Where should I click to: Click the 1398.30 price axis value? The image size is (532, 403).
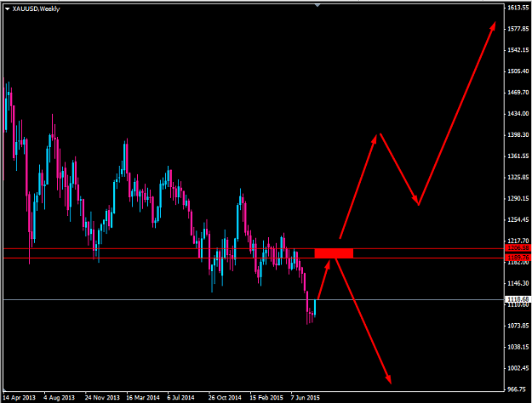click(518, 135)
